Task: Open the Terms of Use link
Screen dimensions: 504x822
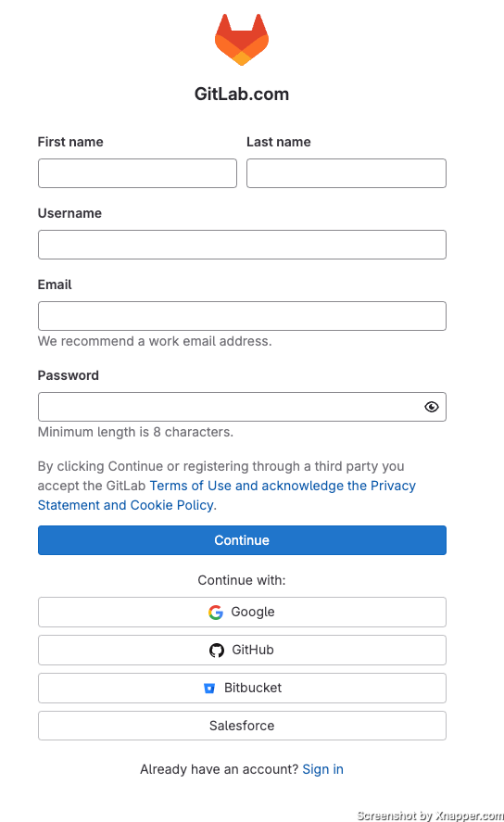Action: [x=190, y=486]
